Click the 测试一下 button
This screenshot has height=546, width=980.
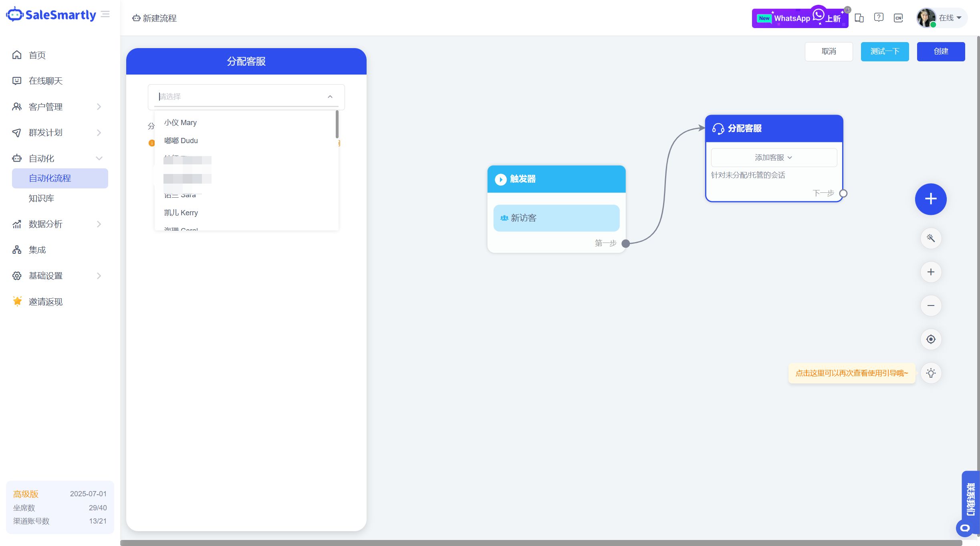click(884, 51)
